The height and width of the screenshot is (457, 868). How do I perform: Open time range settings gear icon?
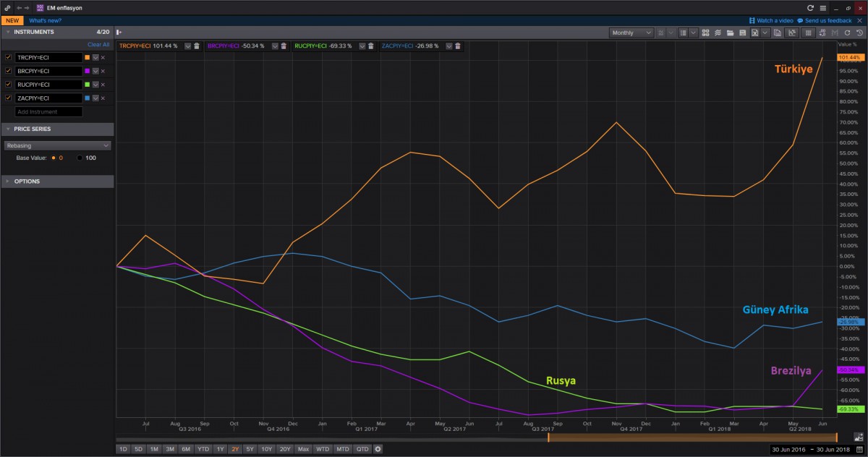click(x=378, y=449)
